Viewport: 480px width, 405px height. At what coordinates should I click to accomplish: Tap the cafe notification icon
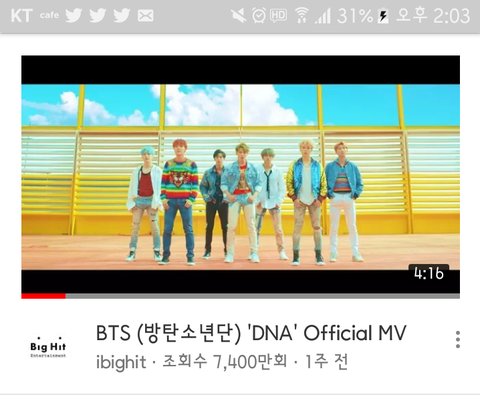point(49,15)
